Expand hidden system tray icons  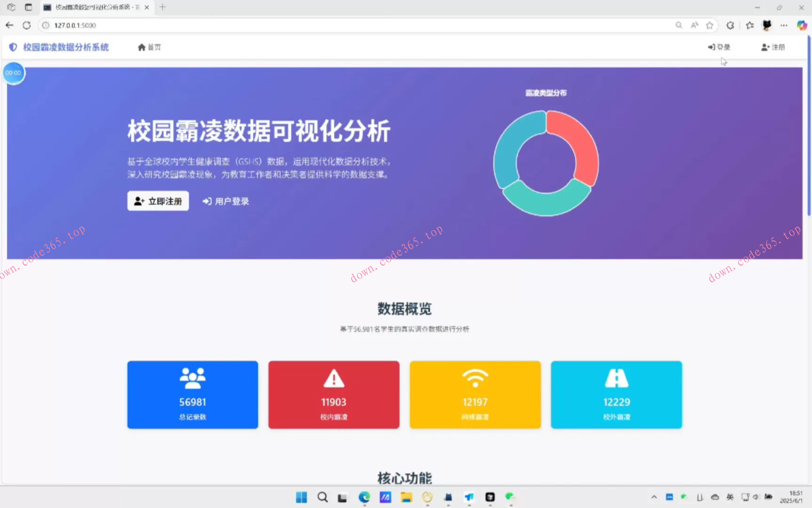pos(654,497)
